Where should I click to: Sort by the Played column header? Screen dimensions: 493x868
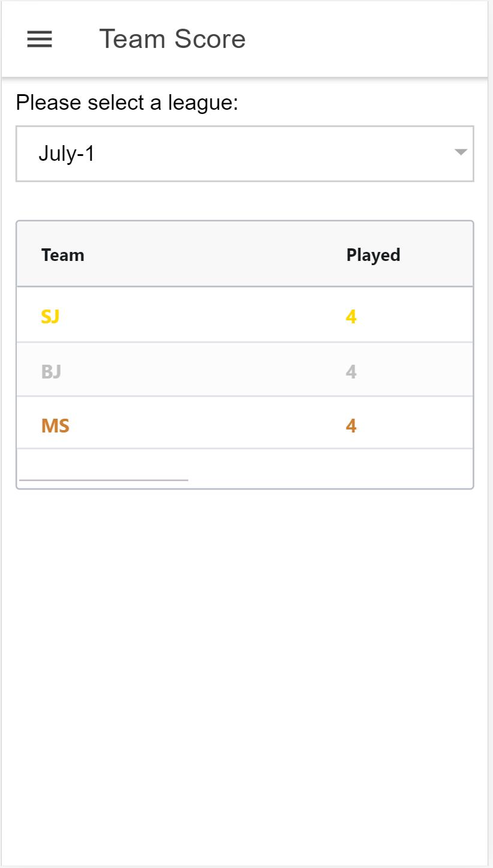pos(373,255)
